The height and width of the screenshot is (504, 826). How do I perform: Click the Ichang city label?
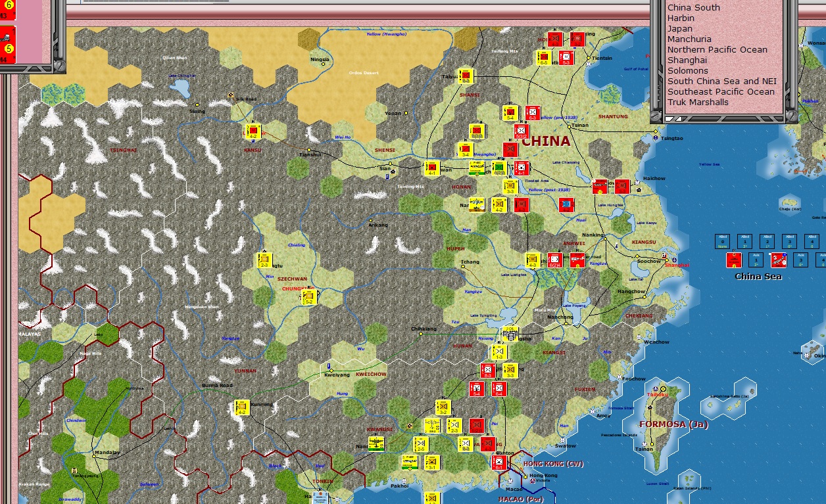pos(470,262)
